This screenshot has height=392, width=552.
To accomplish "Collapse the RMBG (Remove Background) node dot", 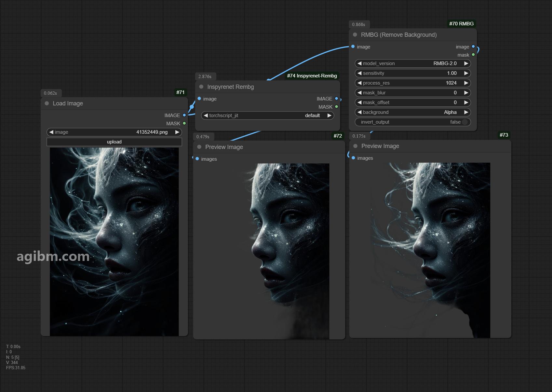I will (x=355, y=34).
